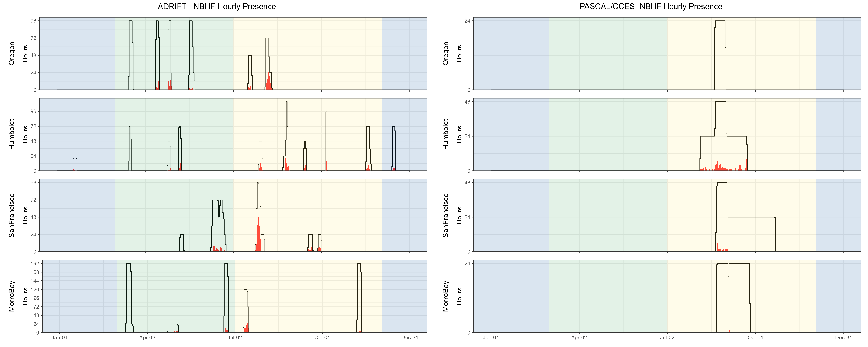The width and height of the screenshot is (868, 347).
Task: Click the Apr-02 date label under PASCAL/CCES charts
Action: [x=579, y=338]
